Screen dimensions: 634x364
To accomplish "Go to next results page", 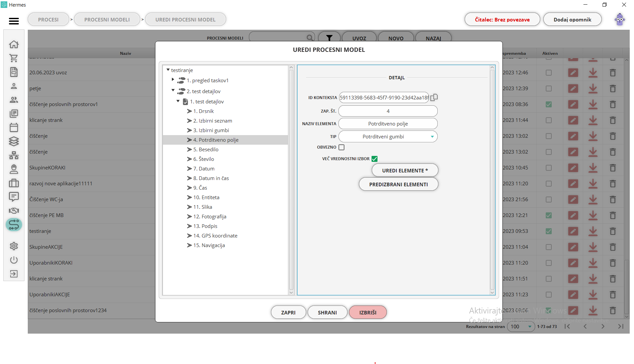I will click(x=603, y=326).
